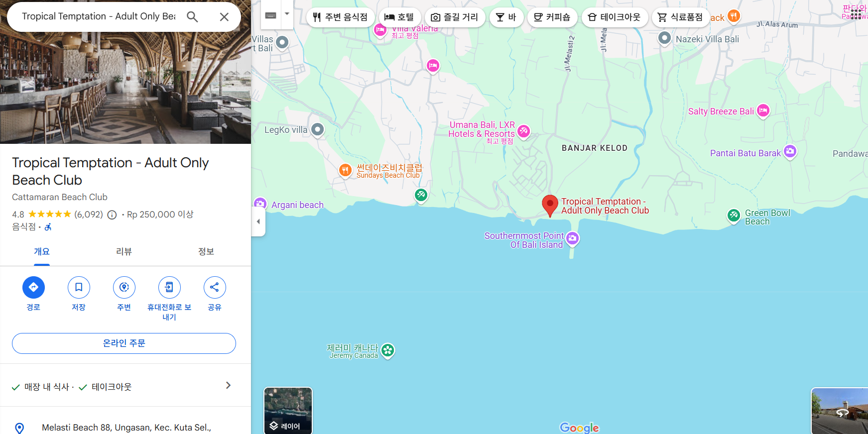Save the place with the 저장 bookmark icon
This screenshot has width=868, height=434.
[x=79, y=287]
